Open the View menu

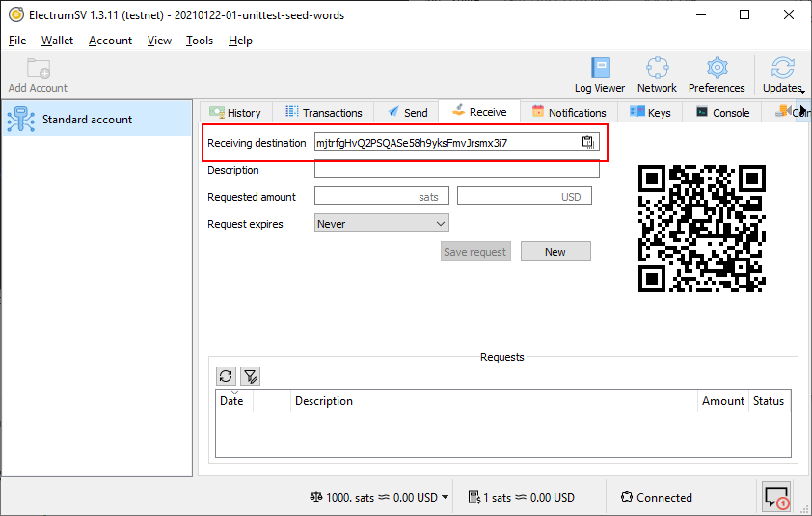point(159,41)
